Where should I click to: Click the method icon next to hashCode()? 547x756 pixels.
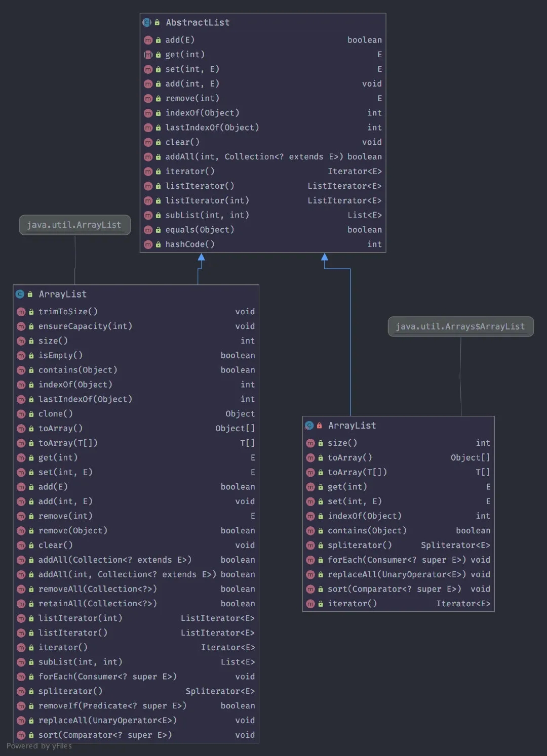click(148, 245)
